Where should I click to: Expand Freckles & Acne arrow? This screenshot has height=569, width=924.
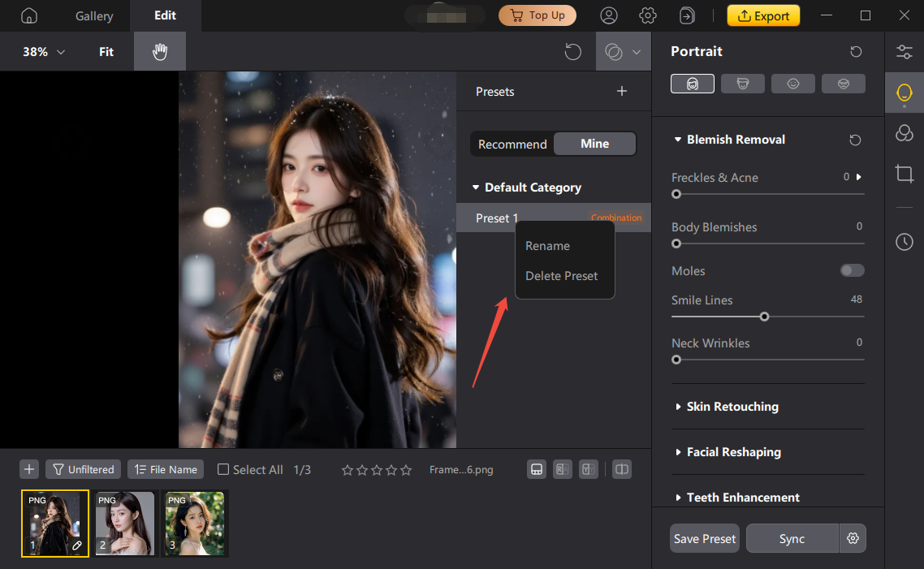(x=858, y=177)
